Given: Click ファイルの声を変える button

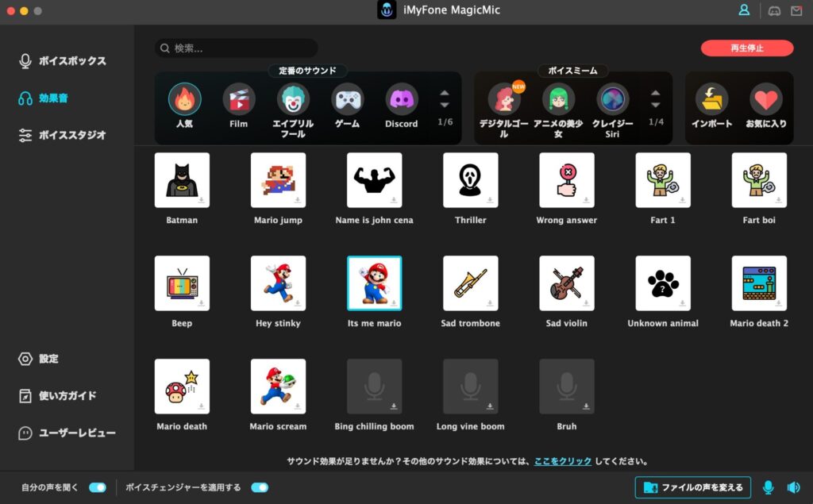Looking at the screenshot, I should tap(692, 487).
